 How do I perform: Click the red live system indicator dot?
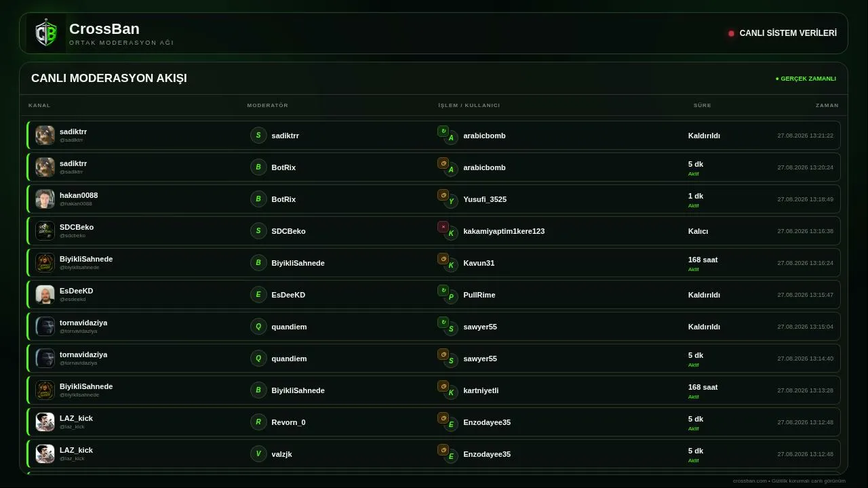click(x=731, y=33)
